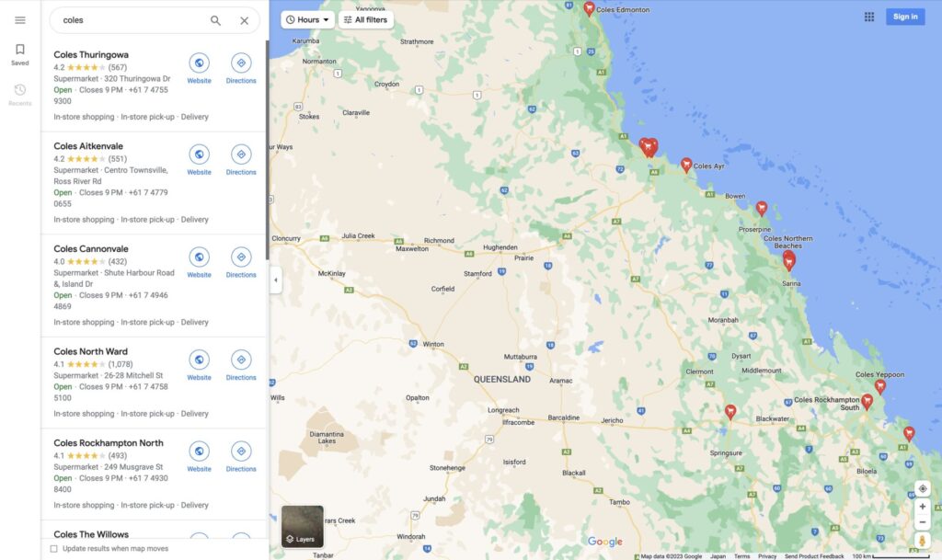The image size is (942, 560).
Task: Click the Japan region link
Action: [718, 556]
